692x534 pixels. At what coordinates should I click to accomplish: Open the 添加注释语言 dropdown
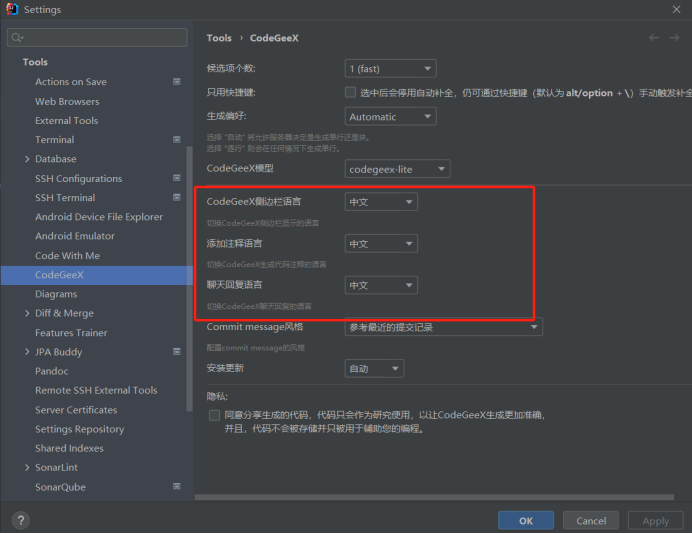point(381,244)
